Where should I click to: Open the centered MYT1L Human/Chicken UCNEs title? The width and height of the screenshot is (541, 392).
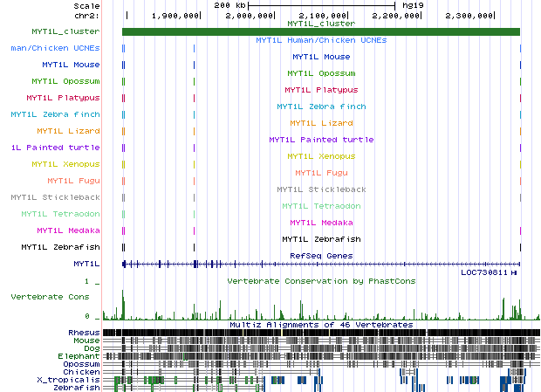tap(320, 40)
